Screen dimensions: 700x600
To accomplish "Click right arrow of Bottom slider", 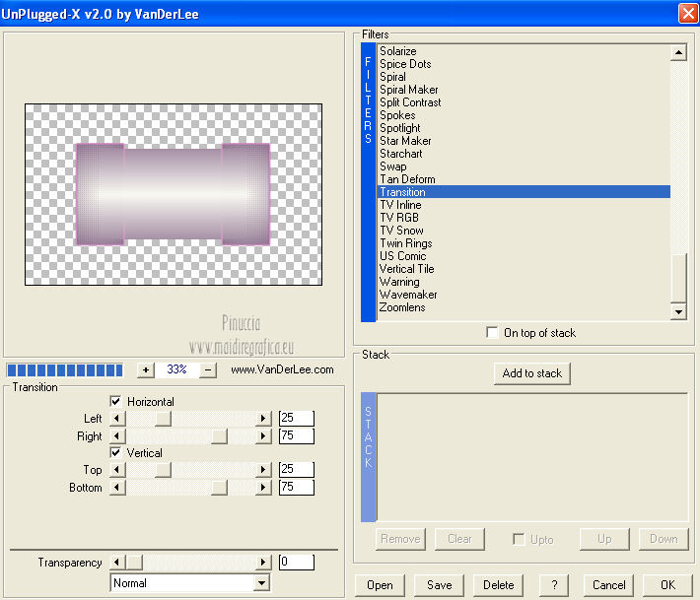I will pos(263,487).
